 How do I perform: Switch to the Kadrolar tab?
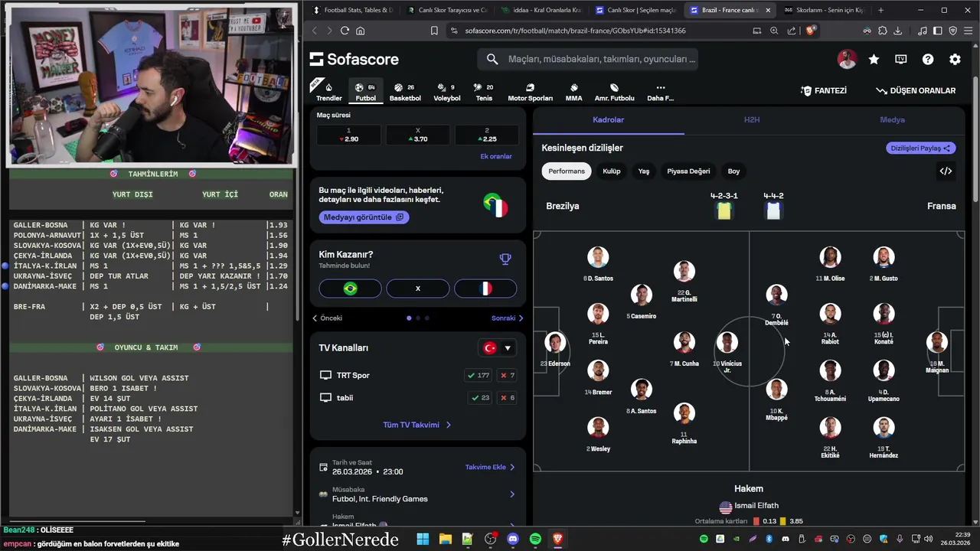(x=608, y=120)
